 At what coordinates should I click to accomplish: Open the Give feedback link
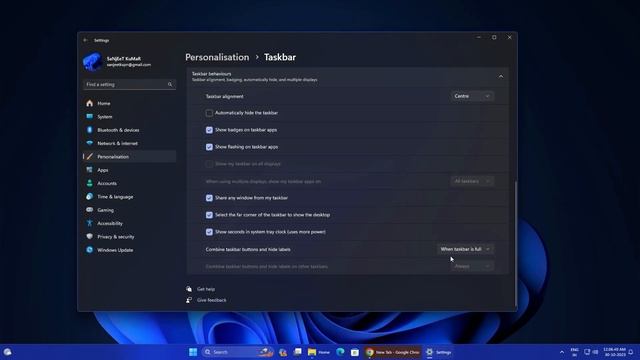tap(211, 300)
